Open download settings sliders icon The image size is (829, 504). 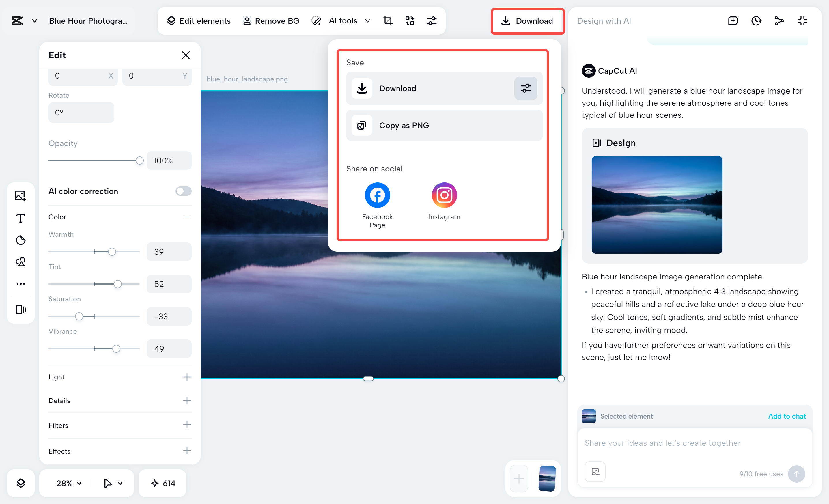pyautogui.click(x=526, y=89)
